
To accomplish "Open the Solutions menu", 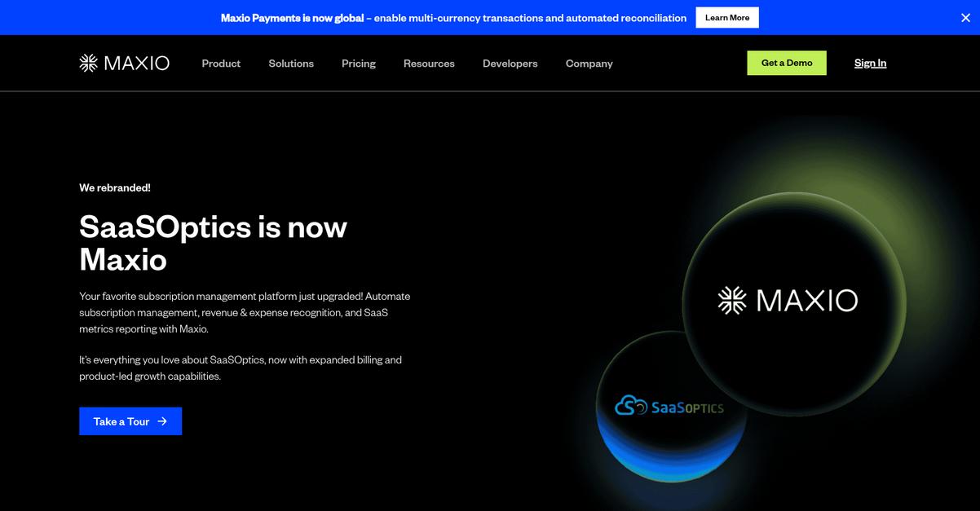I will [x=291, y=64].
